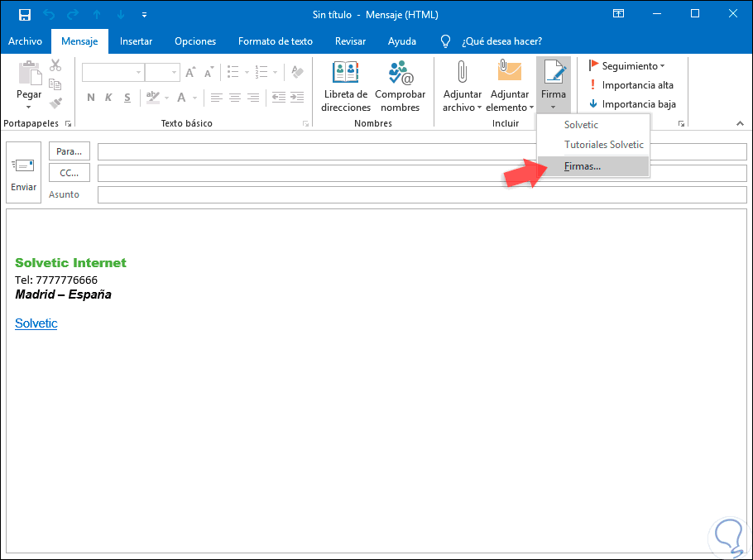Click the Cut scissors icon
753x560 pixels.
coord(55,65)
